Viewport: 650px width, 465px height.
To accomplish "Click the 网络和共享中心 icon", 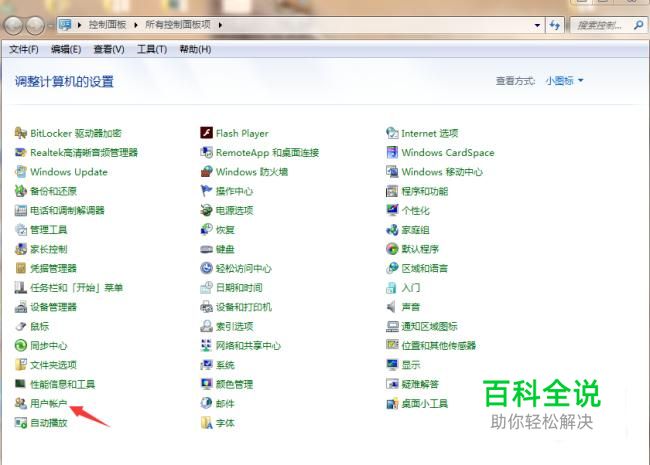I will (x=206, y=346).
